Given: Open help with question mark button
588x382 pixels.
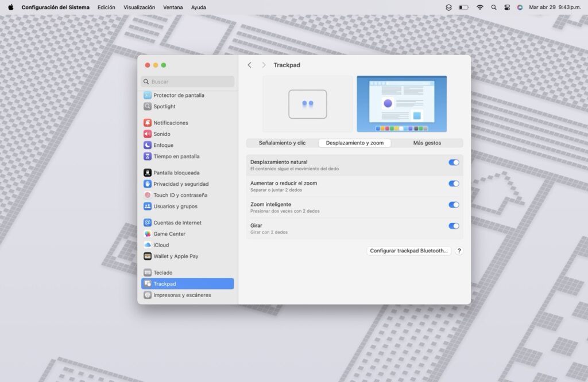Looking at the screenshot, I should [459, 251].
